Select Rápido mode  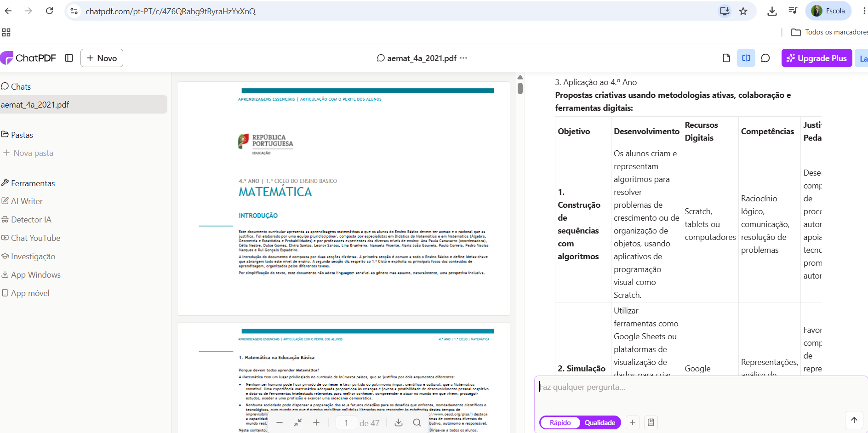(560, 422)
